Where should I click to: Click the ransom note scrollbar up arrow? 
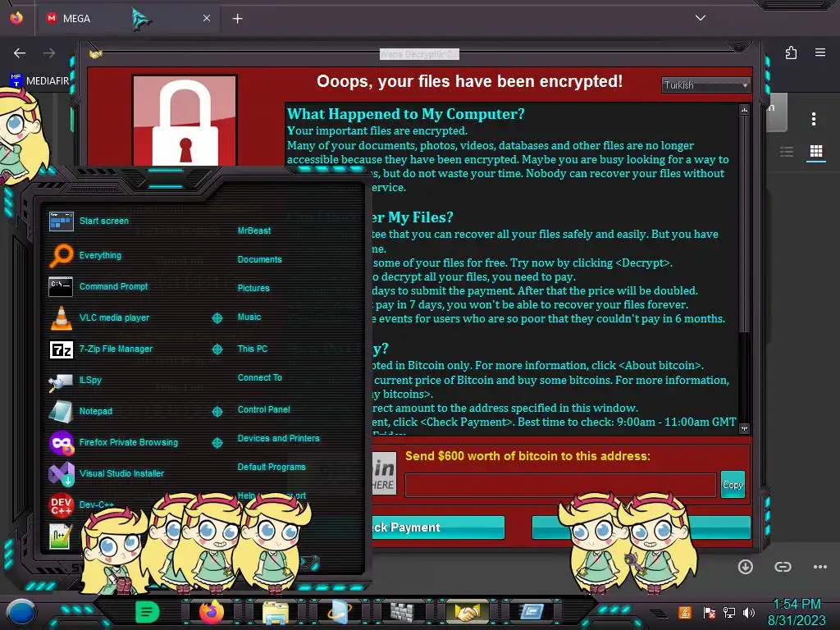coord(744,110)
